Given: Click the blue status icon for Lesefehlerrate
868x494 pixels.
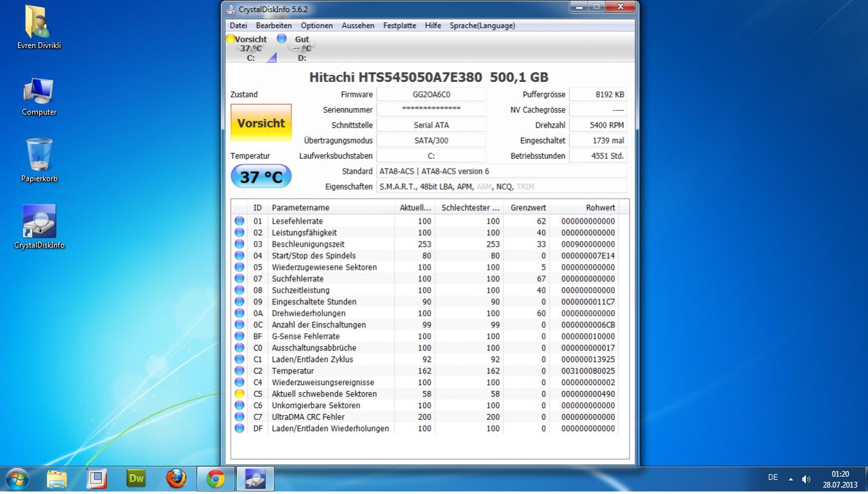Looking at the screenshot, I should tap(240, 221).
